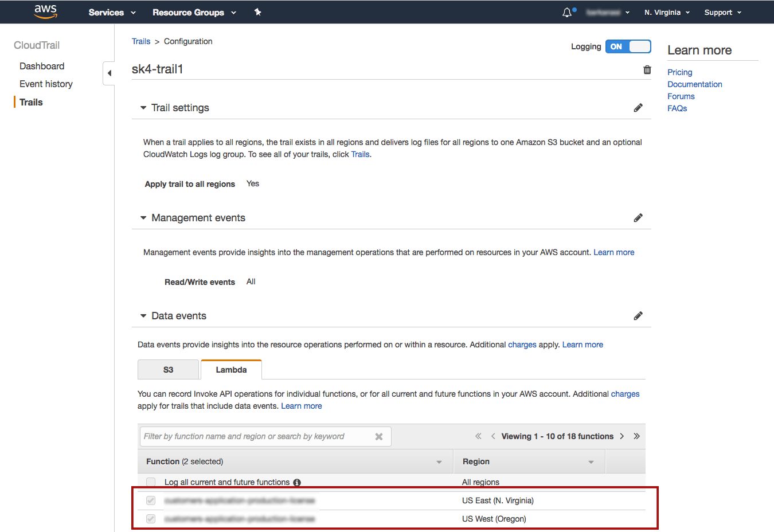Toggle checkbox for US West (Oregon) function
The image size is (774, 532).
(151, 519)
